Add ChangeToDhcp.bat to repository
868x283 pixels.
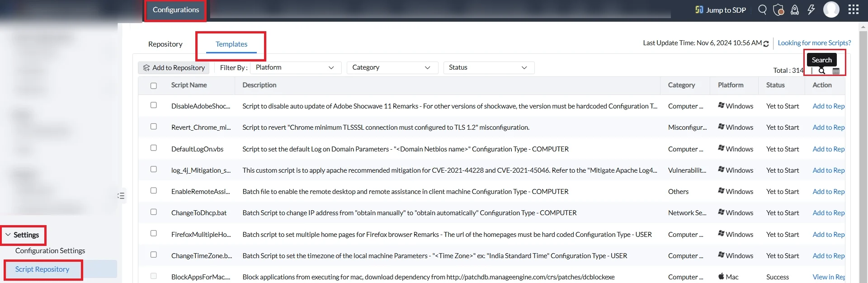pyautogui.click(x=828, y=212)
